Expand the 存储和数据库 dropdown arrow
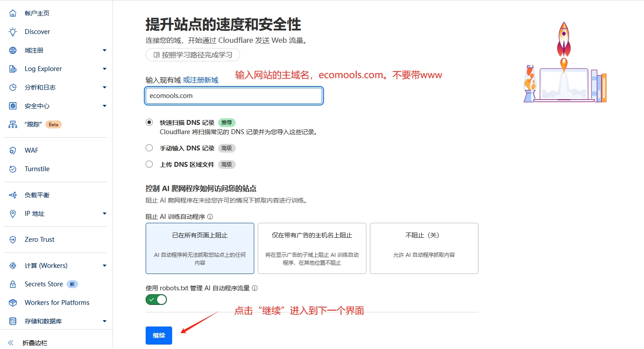Viewport: 644px width, 349px height. 105,321
